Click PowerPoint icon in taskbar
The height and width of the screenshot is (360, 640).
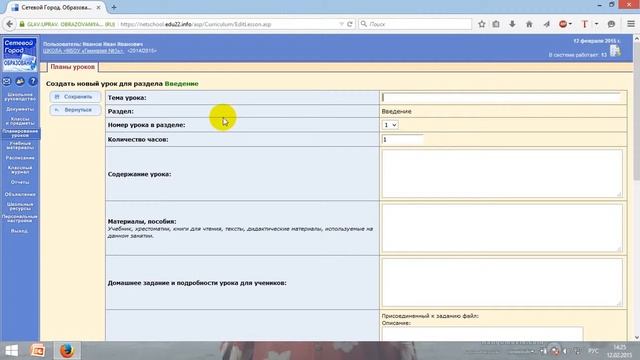[38, 351]
